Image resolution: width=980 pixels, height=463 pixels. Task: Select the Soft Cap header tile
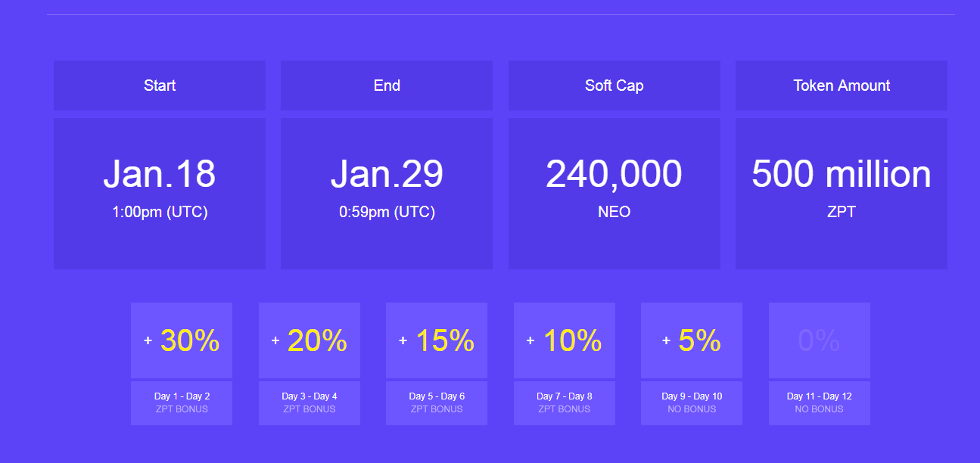pyautogui.click(x=614, y=85)
